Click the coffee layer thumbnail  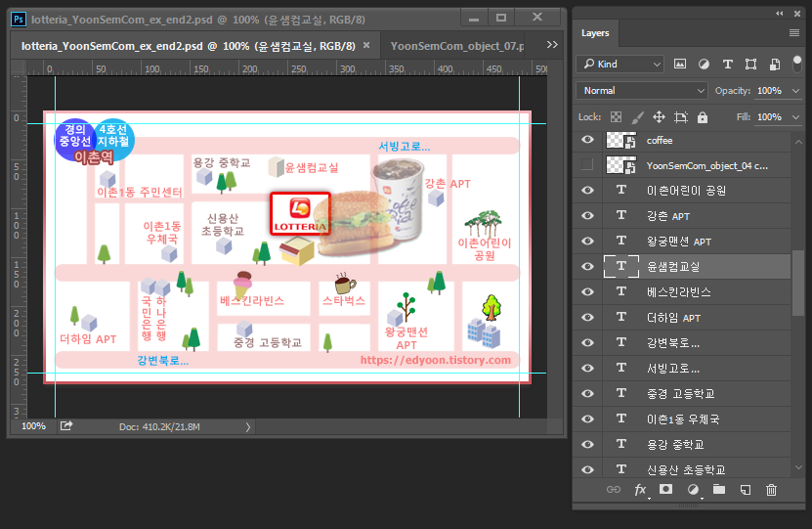click(620, 141)
